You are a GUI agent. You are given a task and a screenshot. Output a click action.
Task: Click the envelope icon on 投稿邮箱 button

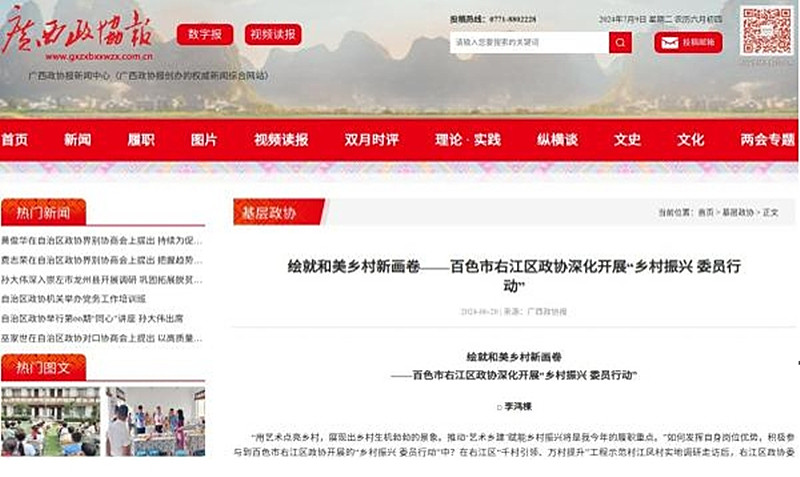pos(669,43)
